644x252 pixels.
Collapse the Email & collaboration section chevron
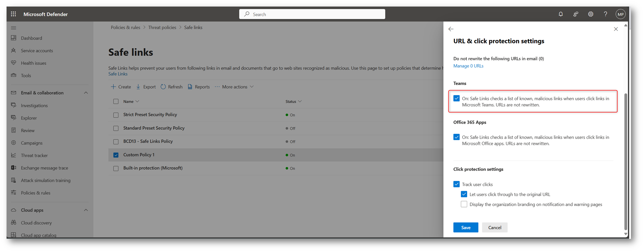click(86, 93)
